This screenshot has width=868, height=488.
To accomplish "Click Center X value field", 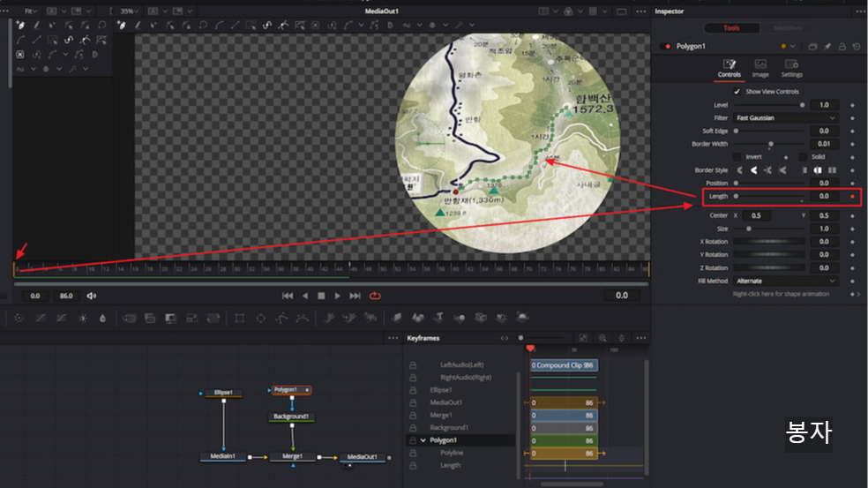I will (x=756, y=215).
